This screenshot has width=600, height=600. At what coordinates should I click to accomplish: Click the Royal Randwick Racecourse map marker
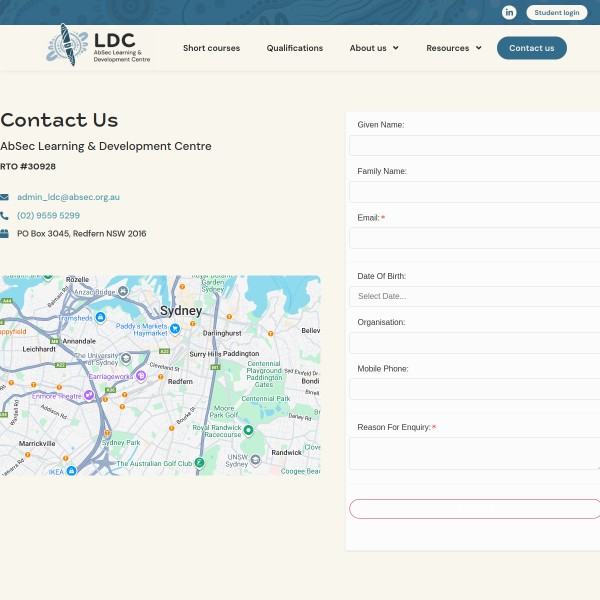[x=247, y=430]
